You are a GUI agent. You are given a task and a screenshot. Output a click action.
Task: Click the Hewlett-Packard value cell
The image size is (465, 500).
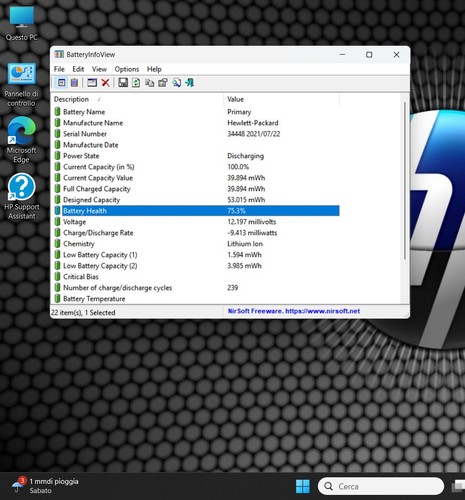coord(253,123)
